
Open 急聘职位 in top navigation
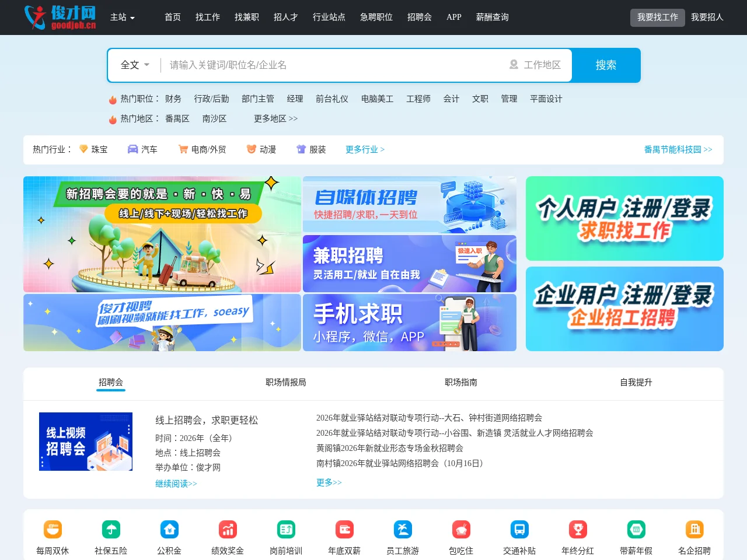(376, 17)
